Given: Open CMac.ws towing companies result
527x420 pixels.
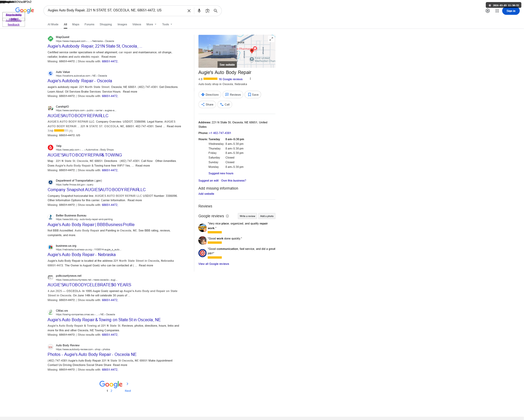Looking at the screenshot, I should pyautogui.click(x=104, y=320).
